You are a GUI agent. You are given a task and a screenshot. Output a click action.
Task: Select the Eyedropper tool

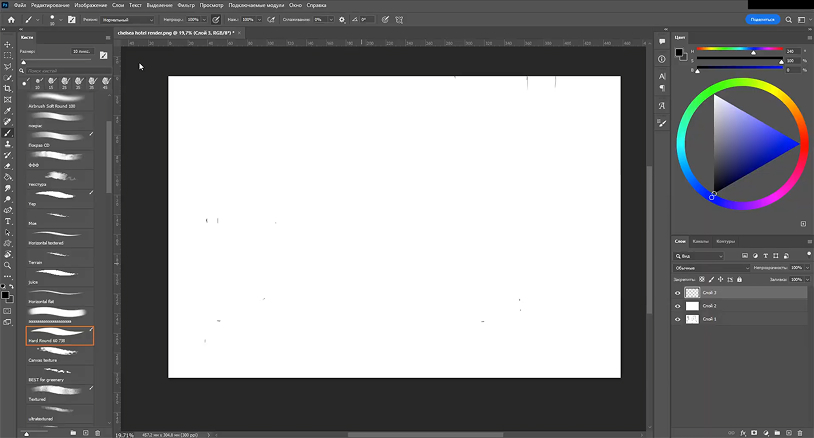(7, 111)
